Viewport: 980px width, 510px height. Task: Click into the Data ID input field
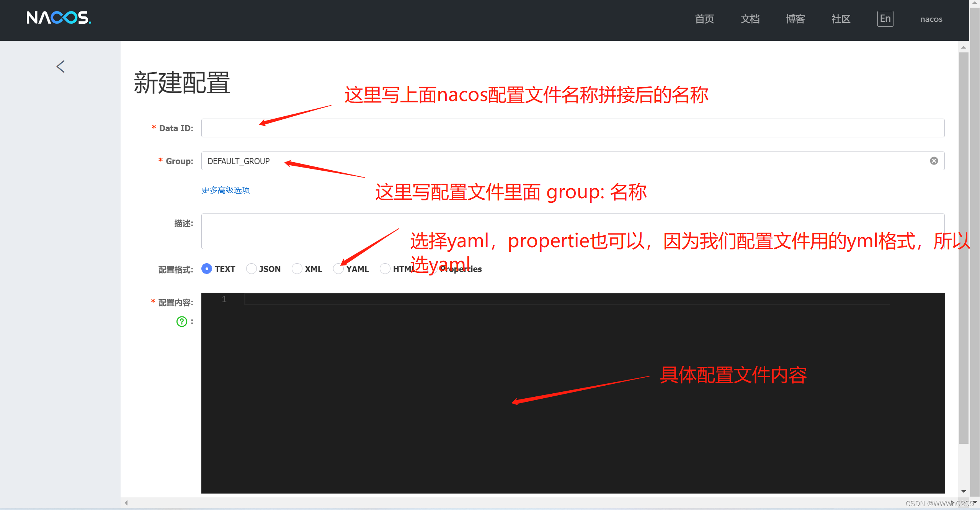(x=572, y=128)
